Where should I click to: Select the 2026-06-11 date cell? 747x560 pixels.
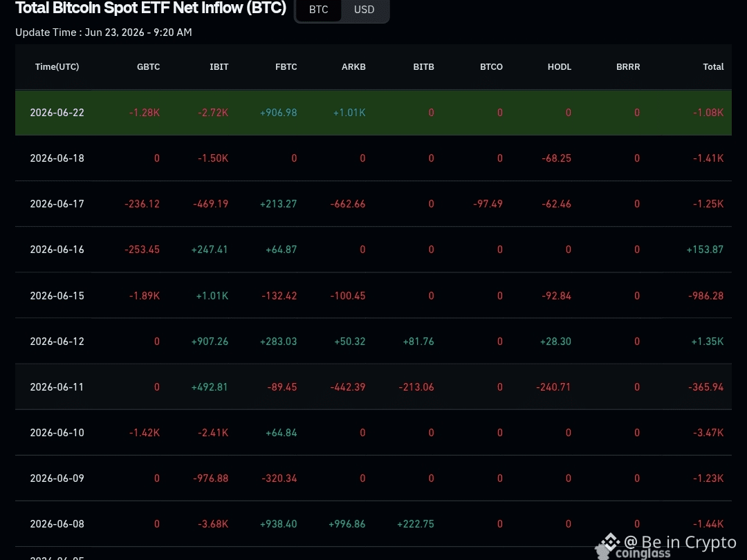pos(57,387)
